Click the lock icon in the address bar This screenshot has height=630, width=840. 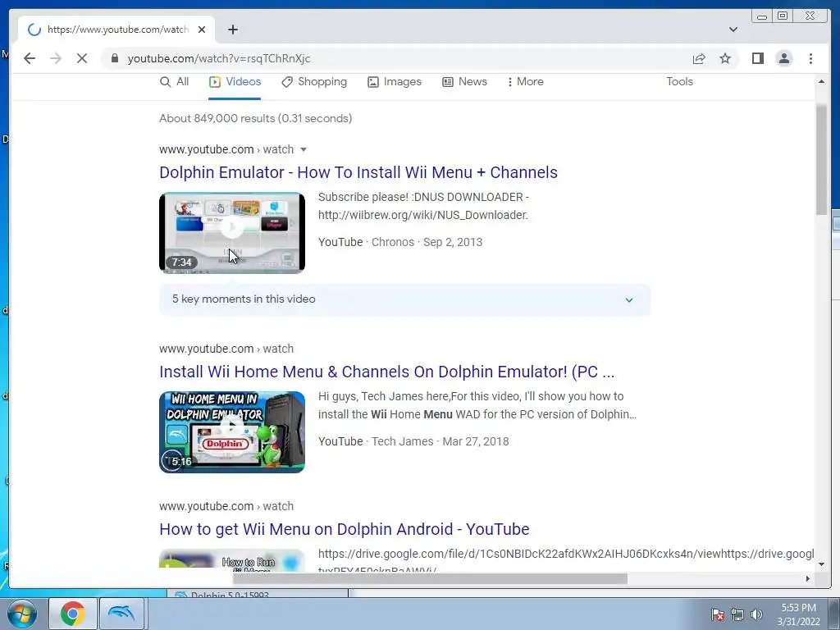115,58
